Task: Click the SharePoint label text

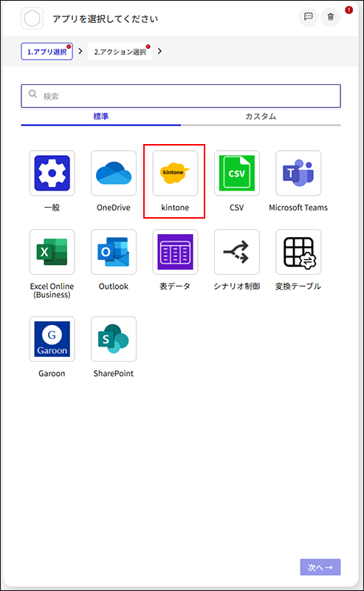Action: coord(114,373)
